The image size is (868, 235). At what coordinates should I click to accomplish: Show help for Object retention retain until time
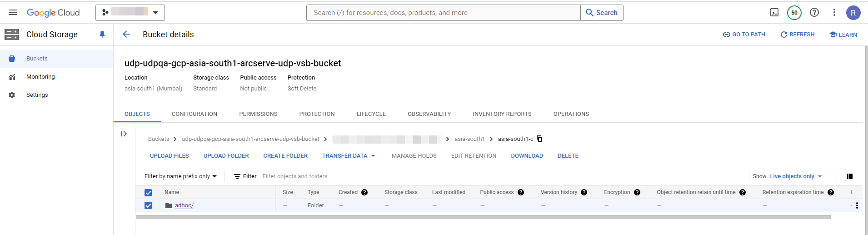point(743,192)
